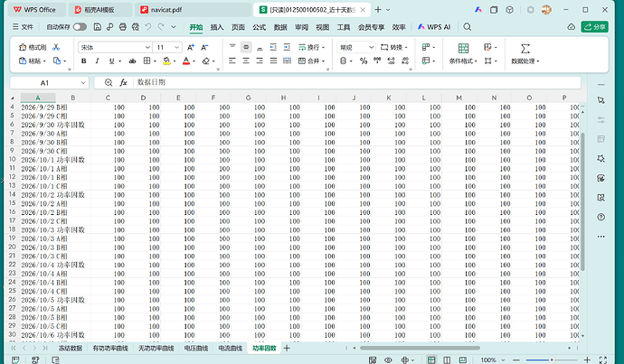Open the font name dropdown (宋体)
Viewport: 624px width, 364px height.
point(147,47)
